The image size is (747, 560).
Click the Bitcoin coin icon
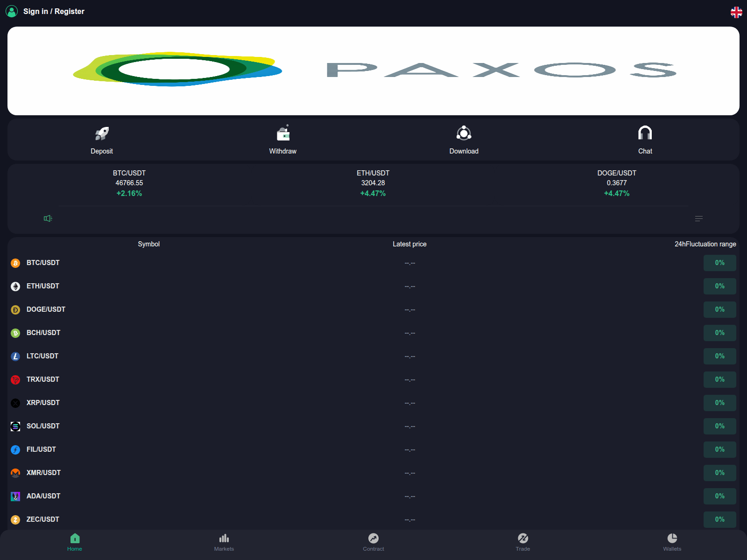tap(15, 263)
